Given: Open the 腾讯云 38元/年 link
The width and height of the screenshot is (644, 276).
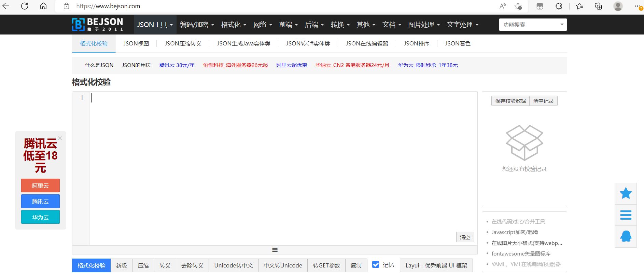Looking at the screenshot, I should 177,65.
